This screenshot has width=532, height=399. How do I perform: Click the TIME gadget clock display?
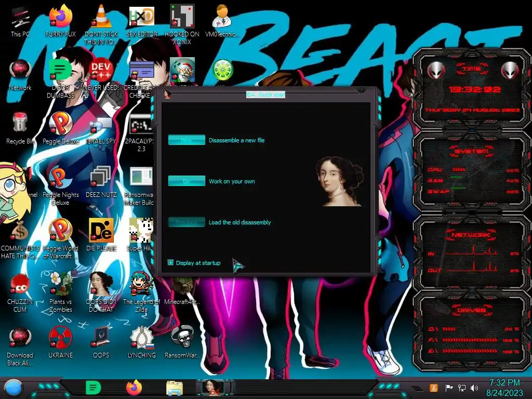point(474,89)
